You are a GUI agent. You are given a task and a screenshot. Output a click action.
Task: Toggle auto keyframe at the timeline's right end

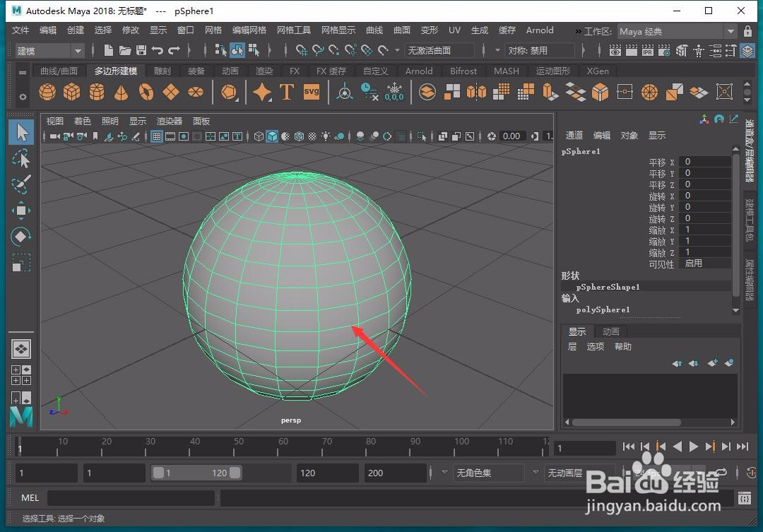coord(751,472)
